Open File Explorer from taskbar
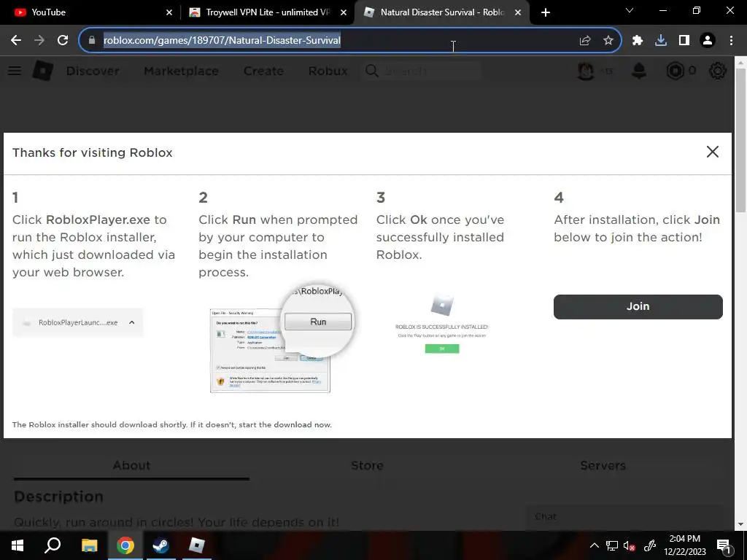 point(89,545)
